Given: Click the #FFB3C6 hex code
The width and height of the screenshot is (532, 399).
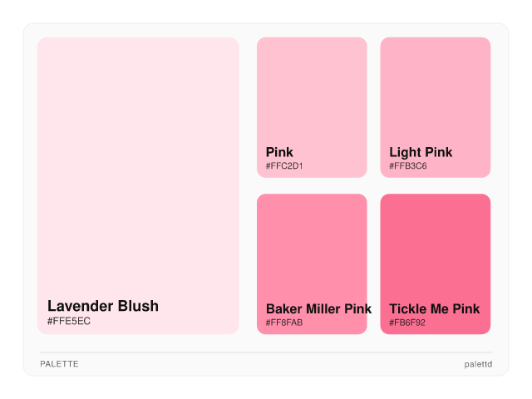Looking at the screenshot, I should [x=408, y=166].
